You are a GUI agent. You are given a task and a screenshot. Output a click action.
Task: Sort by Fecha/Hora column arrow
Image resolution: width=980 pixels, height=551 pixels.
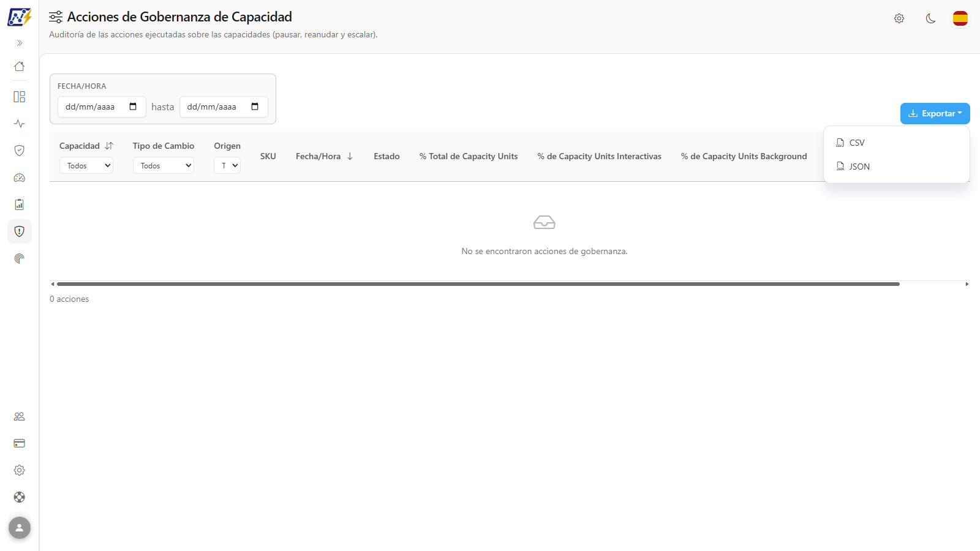[x=350, y=156]
